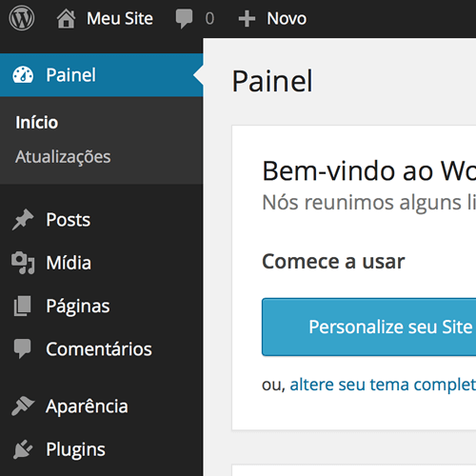Click the Nós reunimos alguns description text

(369, 202)
